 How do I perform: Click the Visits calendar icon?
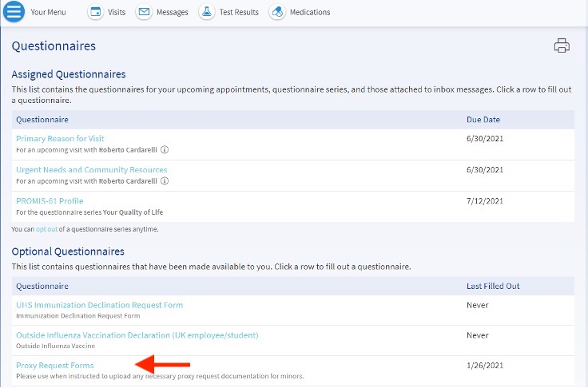coord(96,12)
